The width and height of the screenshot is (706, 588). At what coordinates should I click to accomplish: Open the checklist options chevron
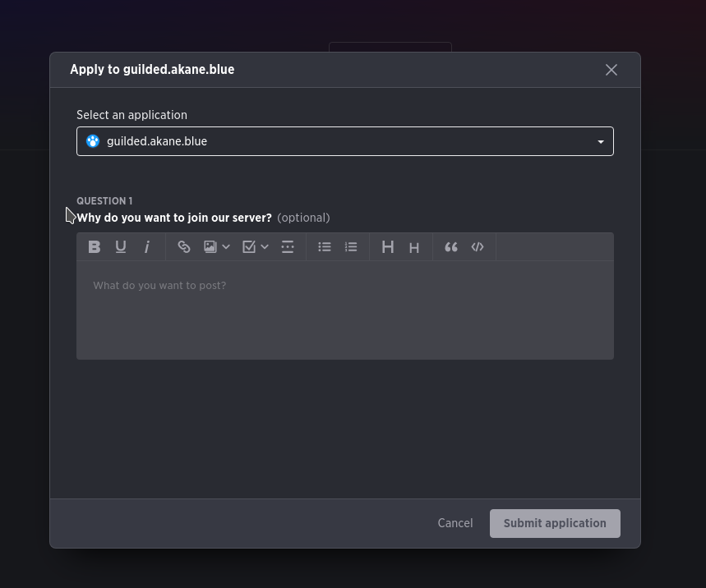click(265, 247)
